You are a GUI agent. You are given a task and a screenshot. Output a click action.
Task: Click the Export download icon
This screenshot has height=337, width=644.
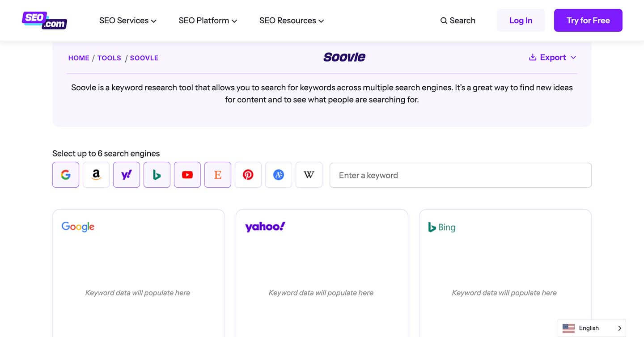tap(533, 57)
